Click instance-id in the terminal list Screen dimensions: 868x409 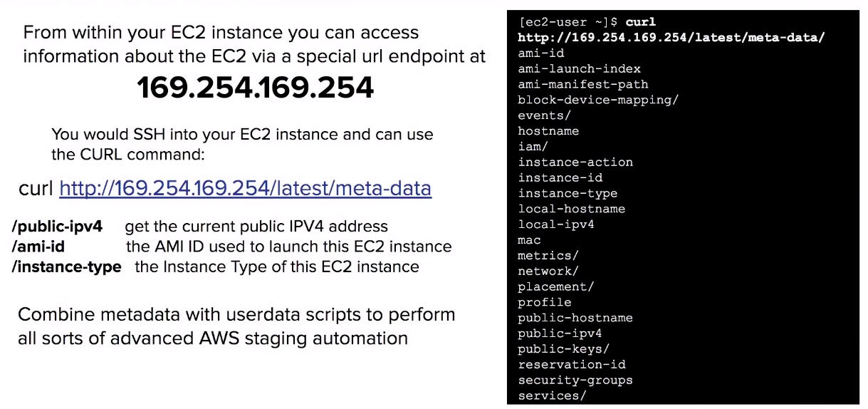coord(560,177)
